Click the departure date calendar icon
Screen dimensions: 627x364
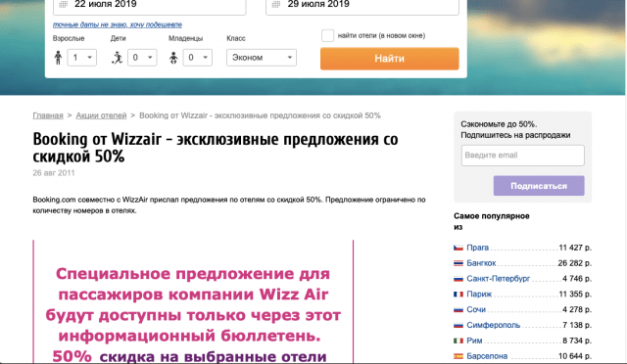(x=63, y=4)
